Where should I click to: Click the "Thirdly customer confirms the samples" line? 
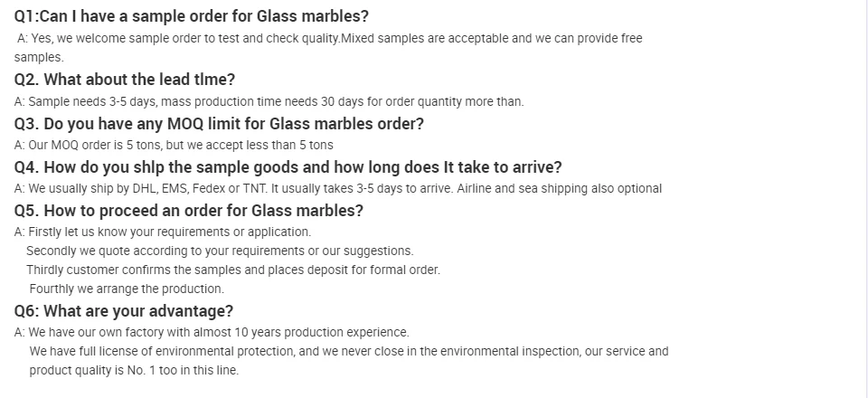tap(233, 270)
